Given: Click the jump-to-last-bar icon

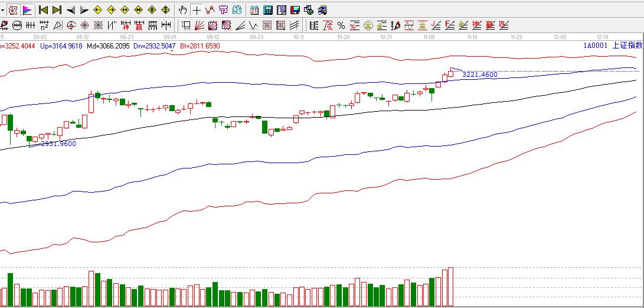Looking at the screenshot, I should tap(57, 10).
